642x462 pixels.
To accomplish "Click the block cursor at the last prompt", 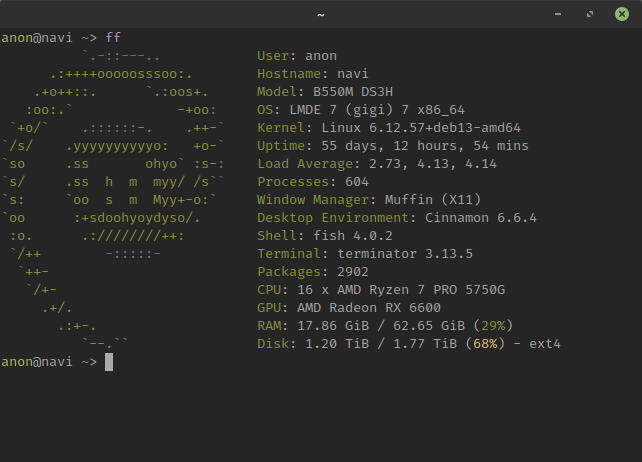I will (109, 362).
